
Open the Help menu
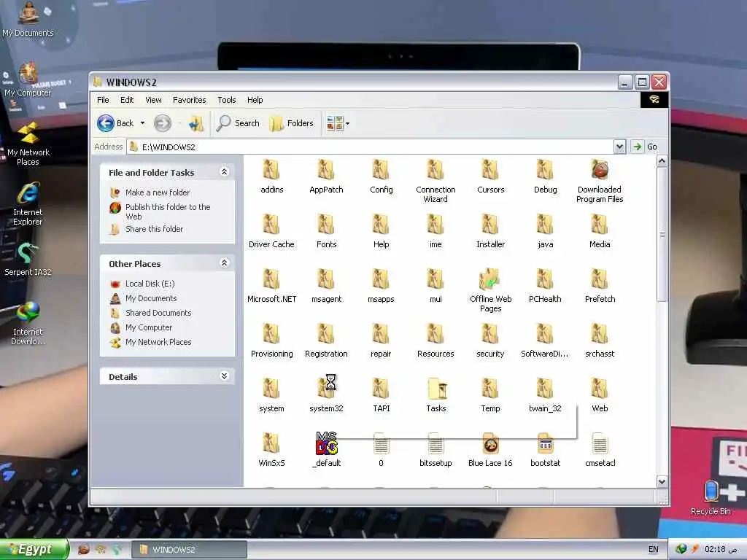255,100
